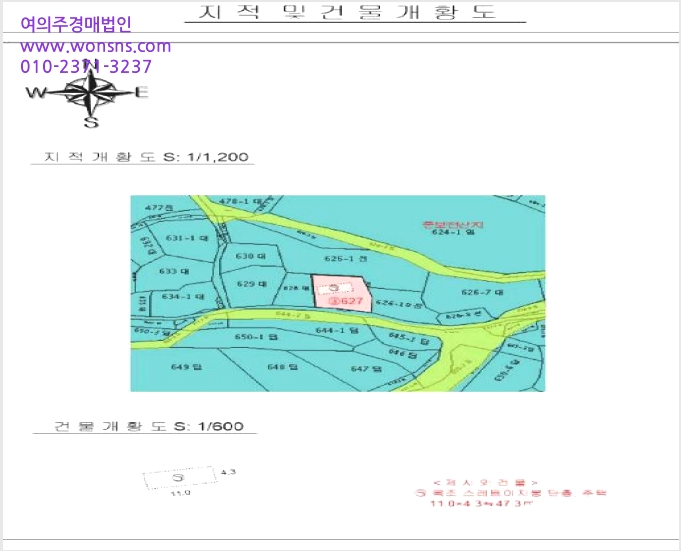Click parcel label 645-1 답
The image size is (681, 551).
pyautogui.click(x=409, y=338)
